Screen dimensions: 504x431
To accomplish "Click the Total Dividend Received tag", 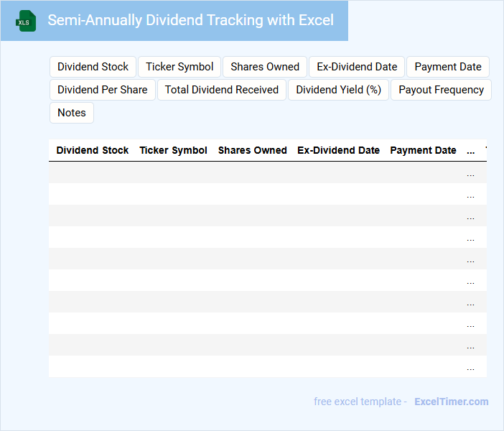I will (222, 90).
